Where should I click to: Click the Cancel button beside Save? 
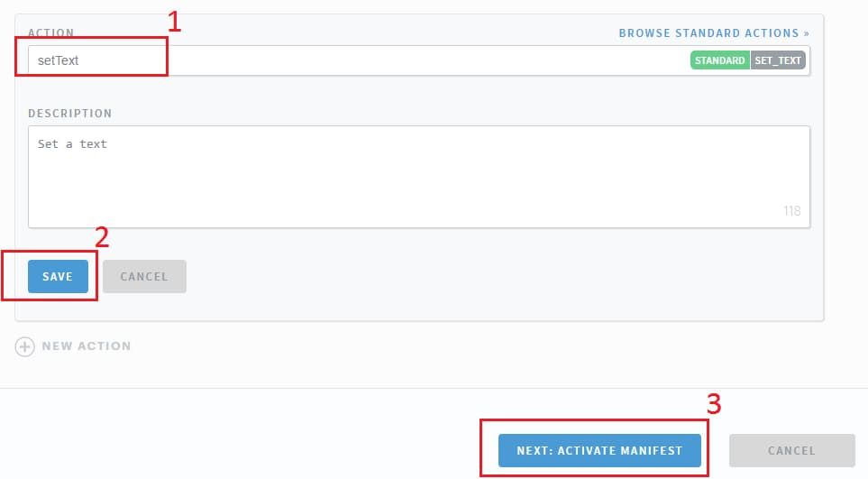point(144,277)
